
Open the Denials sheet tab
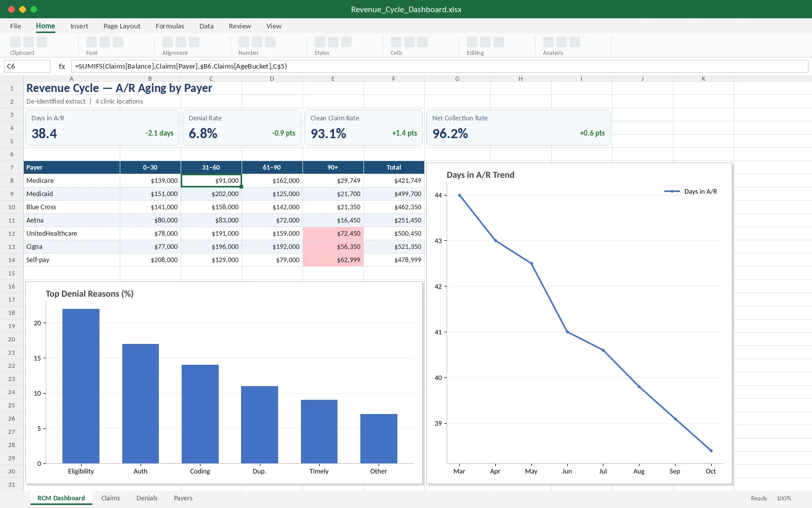point(147,498)
